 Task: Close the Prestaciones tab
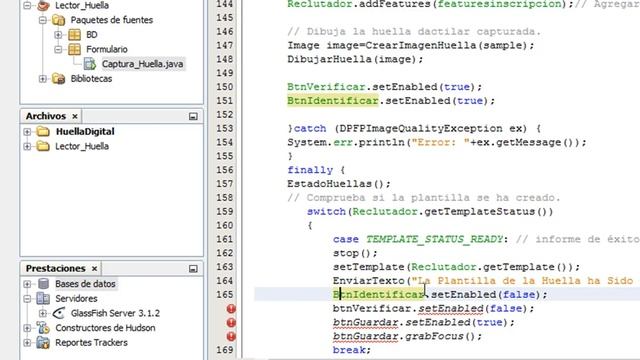click(94, 269)
